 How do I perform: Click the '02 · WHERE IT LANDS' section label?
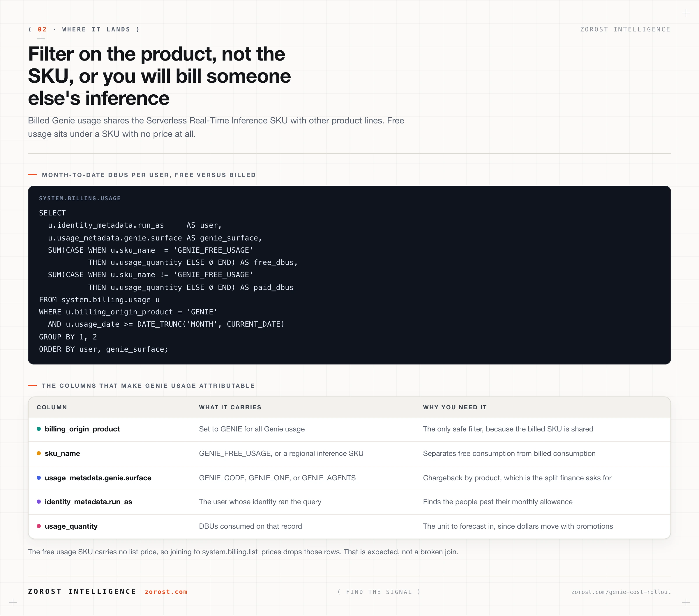point(84,29)
